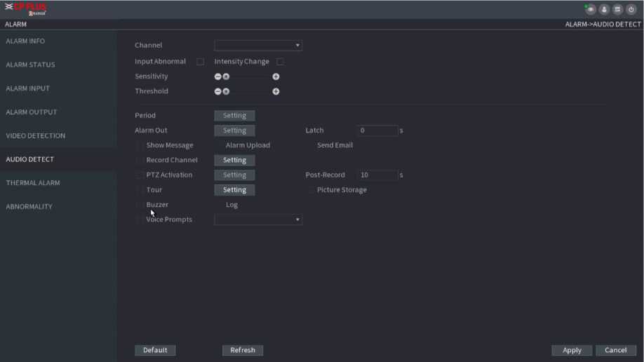Enable the Input Abnormal checkbox
Image resolution: width=644 pixels, height=362 pixels.
point(200,62)
